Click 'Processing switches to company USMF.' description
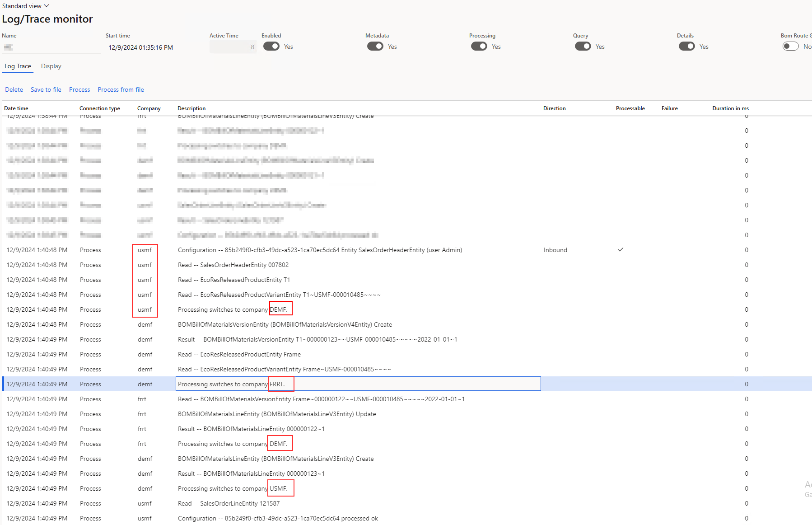The width and height of the screenshot is (812, 525). pyautogui.click(x=233, y=488)
